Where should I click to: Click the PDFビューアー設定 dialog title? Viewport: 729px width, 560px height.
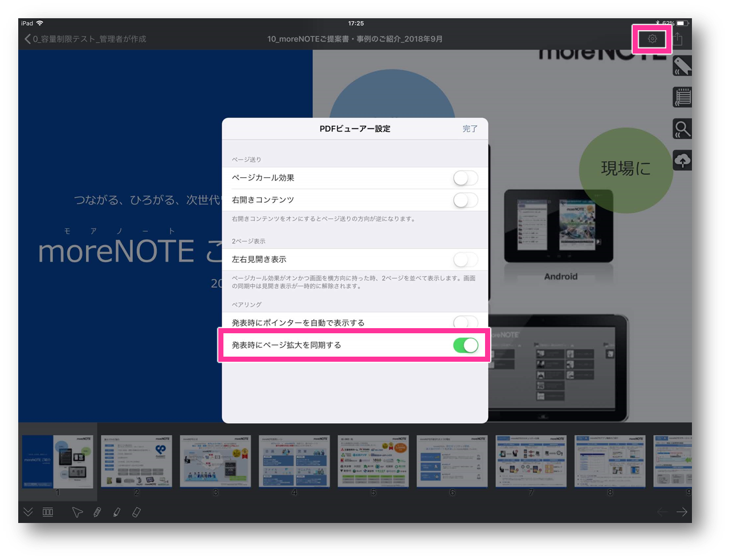coord(355,129)
